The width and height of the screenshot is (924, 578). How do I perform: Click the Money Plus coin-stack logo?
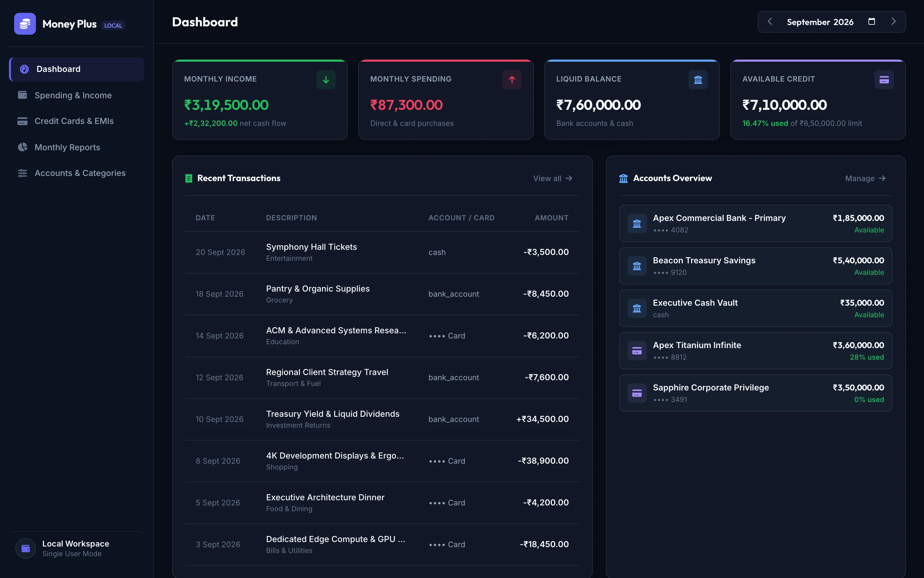pos(25,24)
